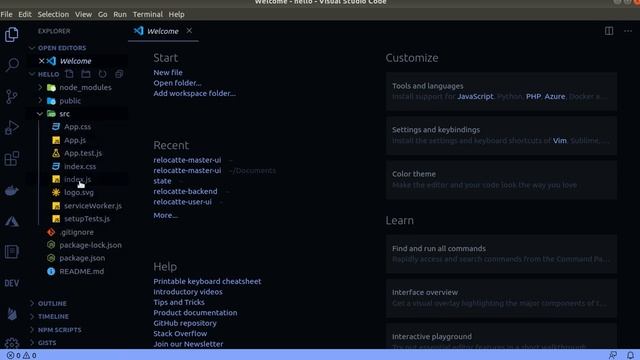Open the Color theme card
This screenshot has width=640, height=360.
(501, 180)
